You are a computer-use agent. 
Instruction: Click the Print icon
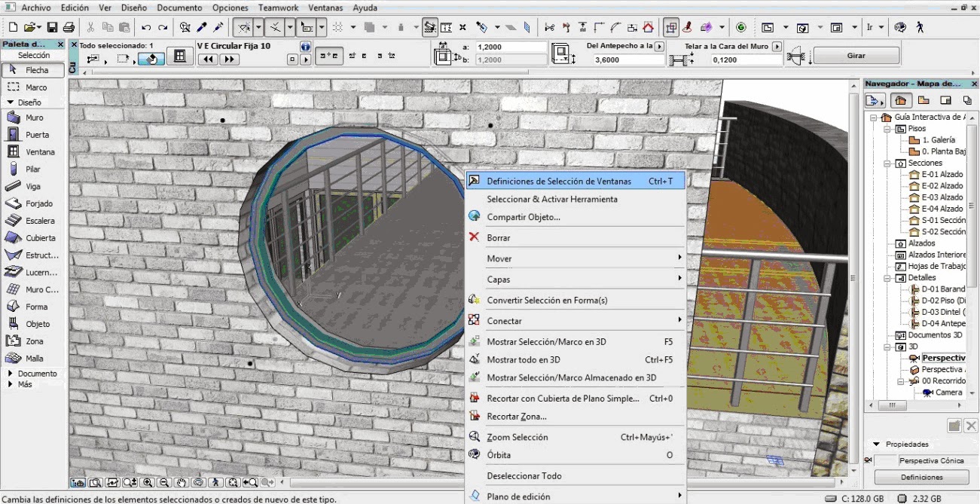pos(69,27)
